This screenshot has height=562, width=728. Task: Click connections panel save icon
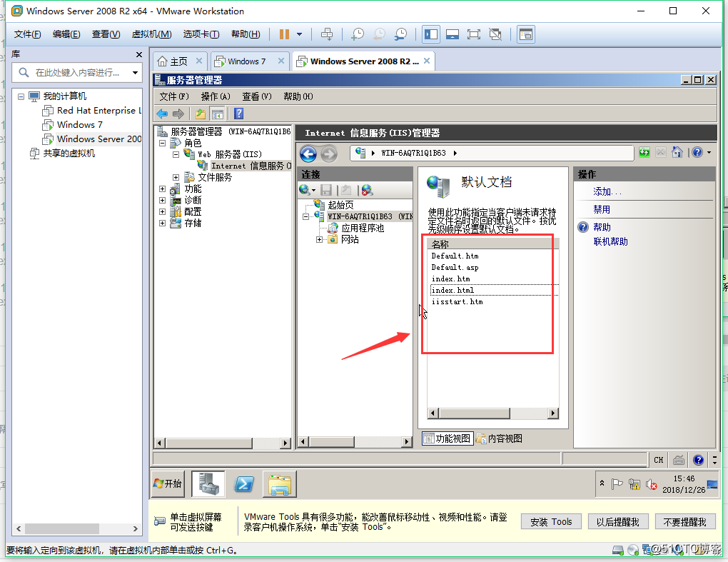coord(326,190)
